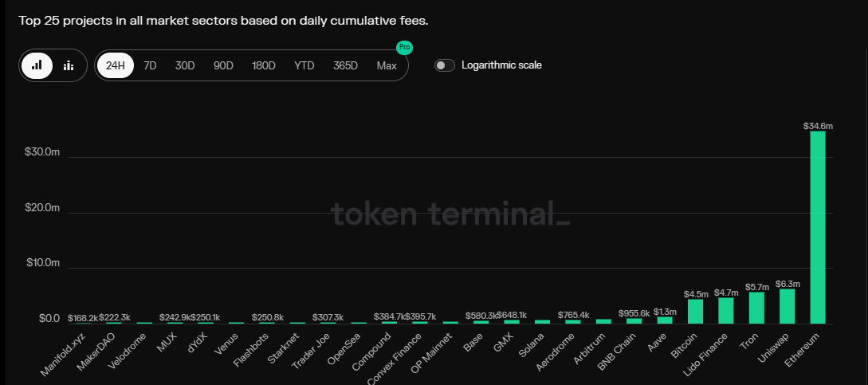This screenshot has height=385, width=868.
Task: Click the Uniswap bar in the chart
Action: (x=787, y=306)
